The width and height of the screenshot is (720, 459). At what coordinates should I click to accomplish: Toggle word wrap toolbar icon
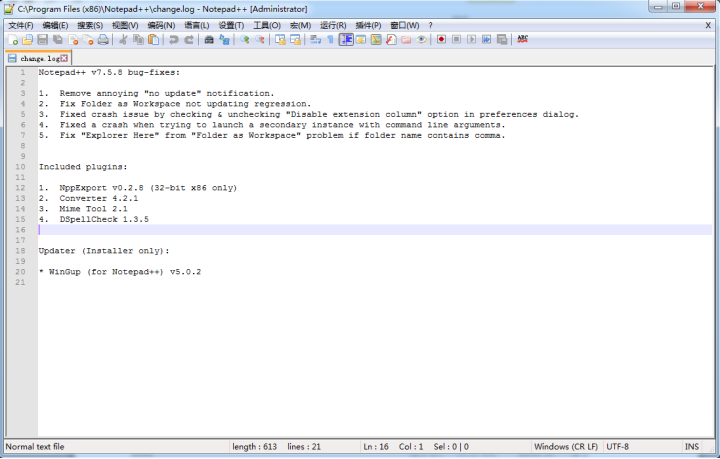tap(315, 40)
